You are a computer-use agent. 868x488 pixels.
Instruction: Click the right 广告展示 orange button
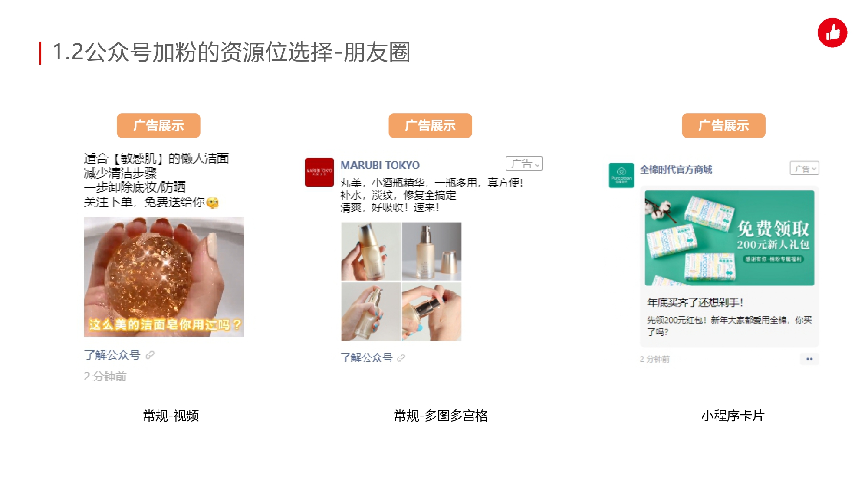point(723,125)
